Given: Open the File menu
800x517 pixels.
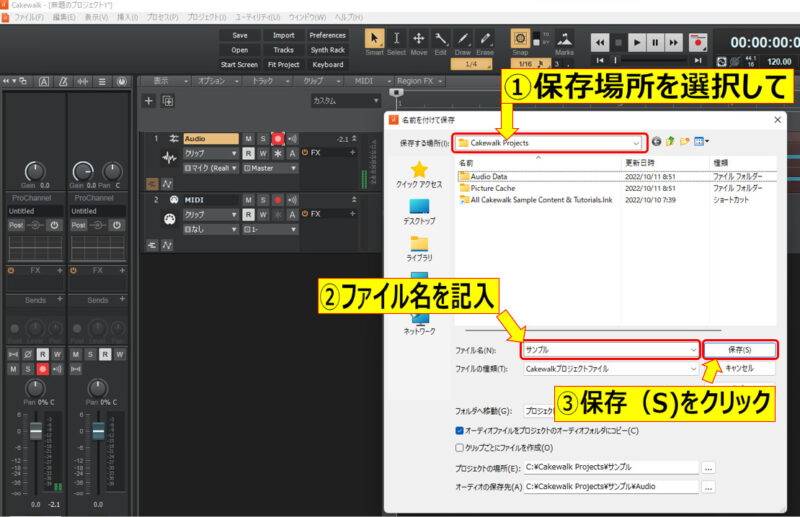Looking at the screenshot, I should (28, 17).
